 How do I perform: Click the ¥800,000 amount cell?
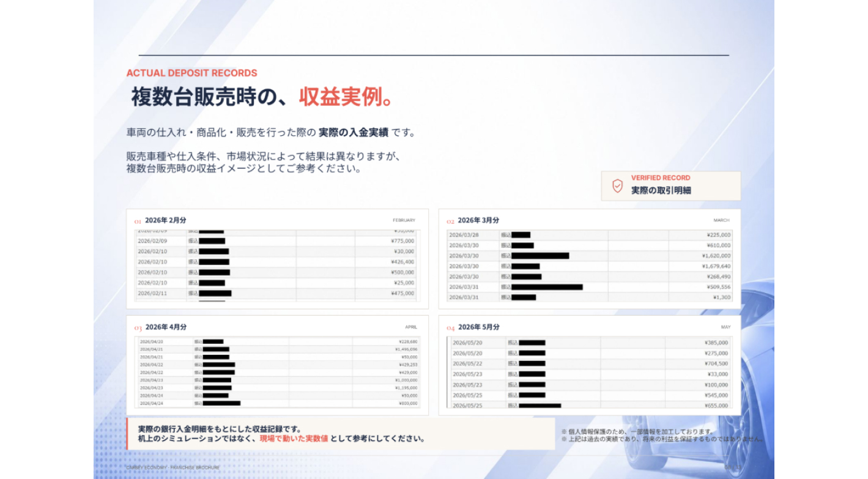click(408, 404)
